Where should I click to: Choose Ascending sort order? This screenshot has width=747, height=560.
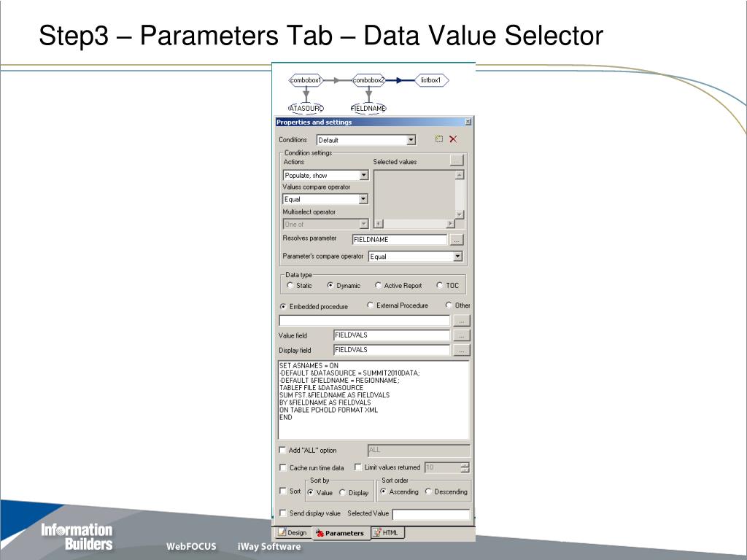383,491
